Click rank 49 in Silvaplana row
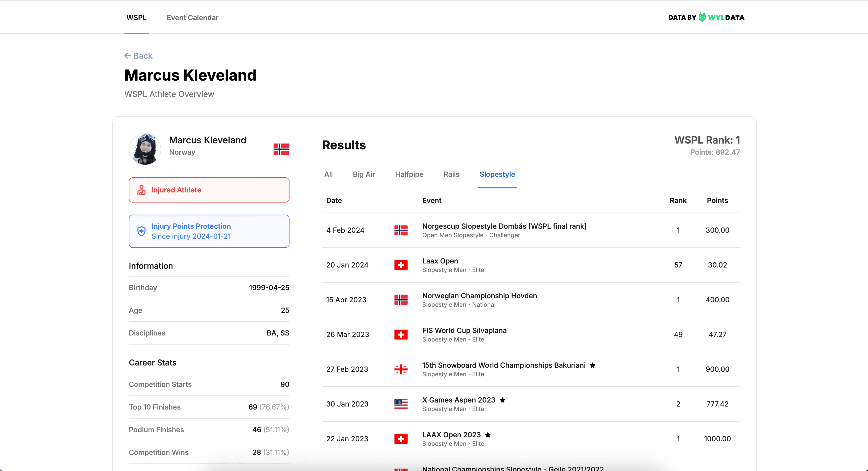The image size is (868, 471). 678,334
